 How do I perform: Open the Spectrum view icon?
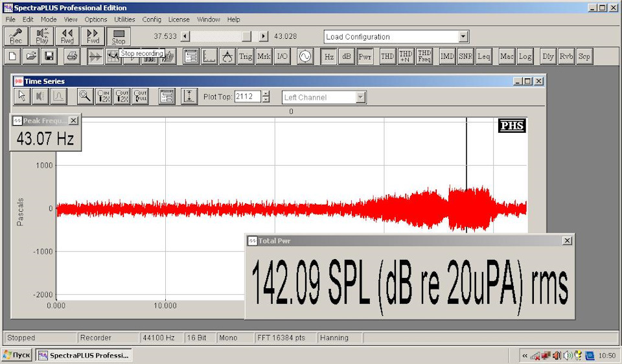pos(113,56)
